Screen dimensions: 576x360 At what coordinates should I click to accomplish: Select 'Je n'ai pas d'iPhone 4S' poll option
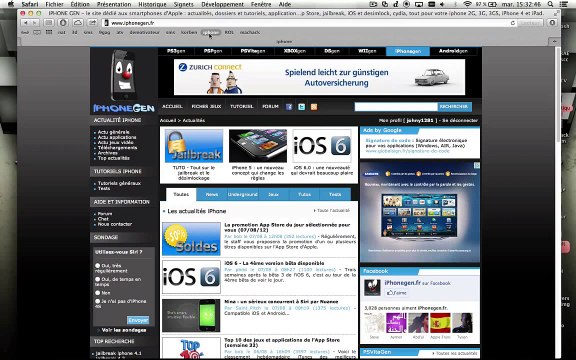point(97,301)
